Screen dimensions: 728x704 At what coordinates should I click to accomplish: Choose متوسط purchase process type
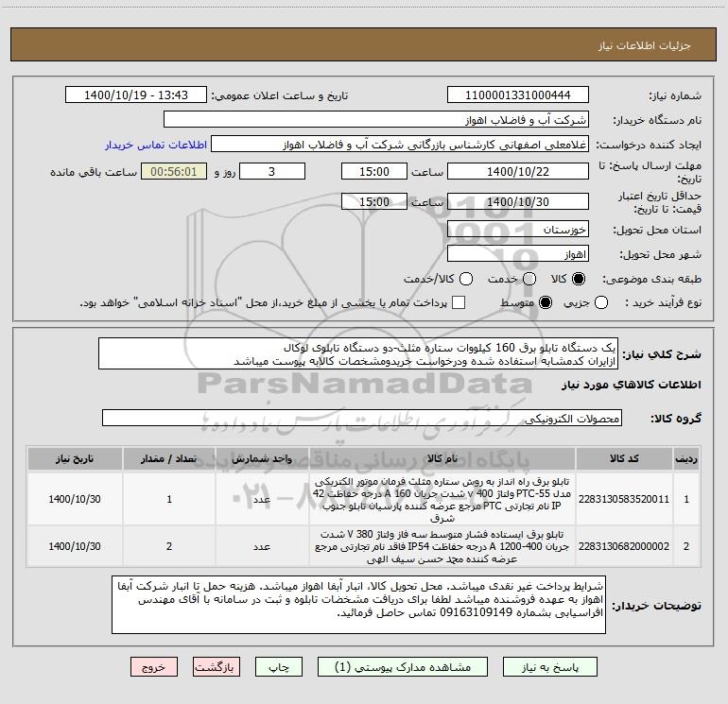pyautogui.click(x=546, y=302)
